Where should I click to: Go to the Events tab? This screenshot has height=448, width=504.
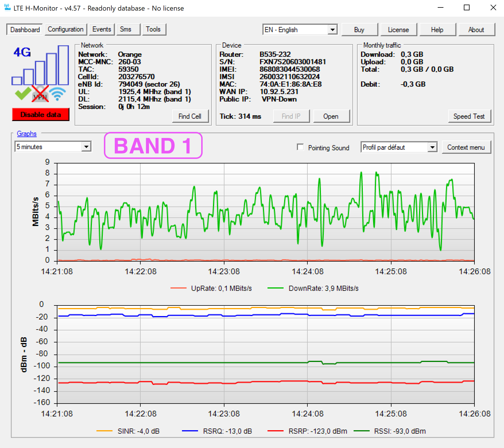[102, 29]
